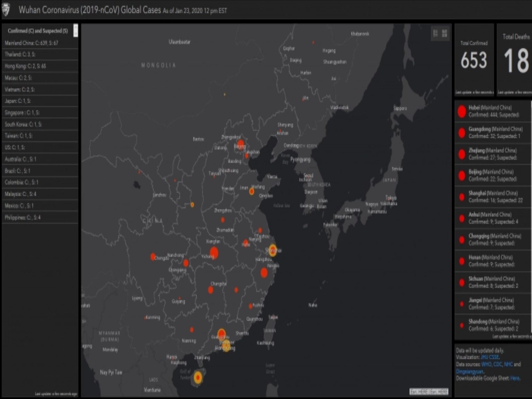
Task: Click the Beijing case marker on map
Action: pos(240,145)
